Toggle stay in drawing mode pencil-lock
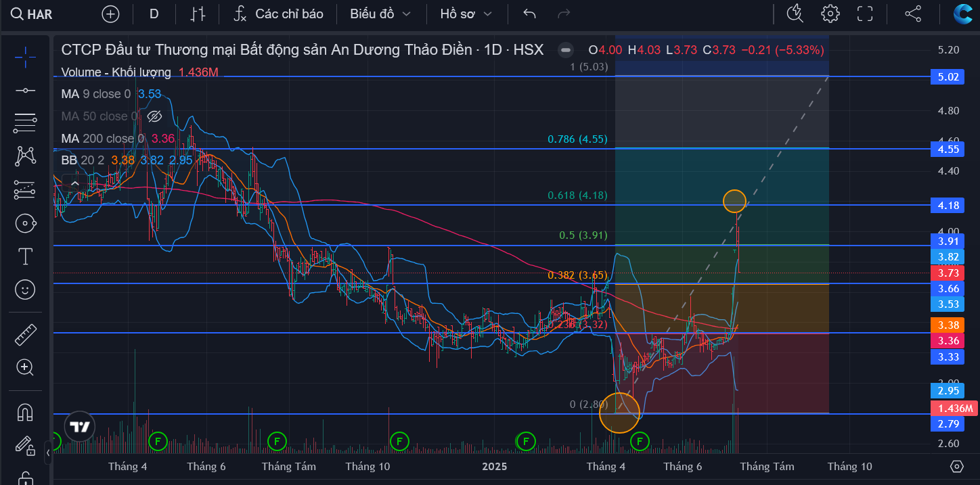 [25, 445]
